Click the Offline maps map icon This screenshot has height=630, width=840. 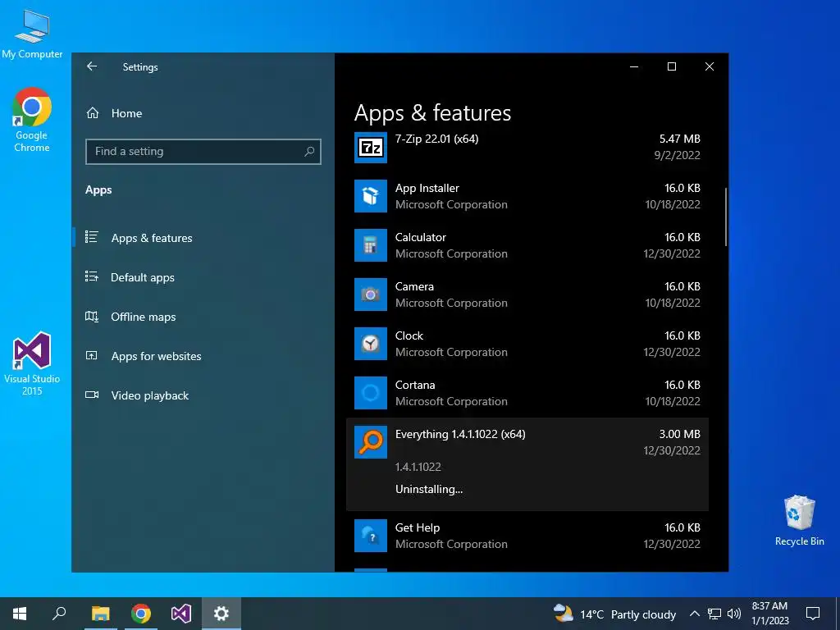coord(92,317)
